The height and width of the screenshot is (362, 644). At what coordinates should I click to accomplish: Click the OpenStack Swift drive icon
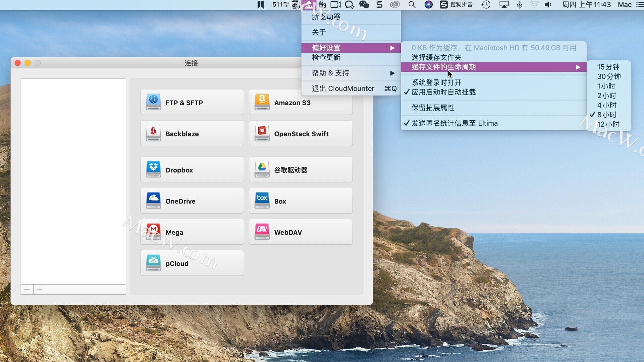coord(262,133)
